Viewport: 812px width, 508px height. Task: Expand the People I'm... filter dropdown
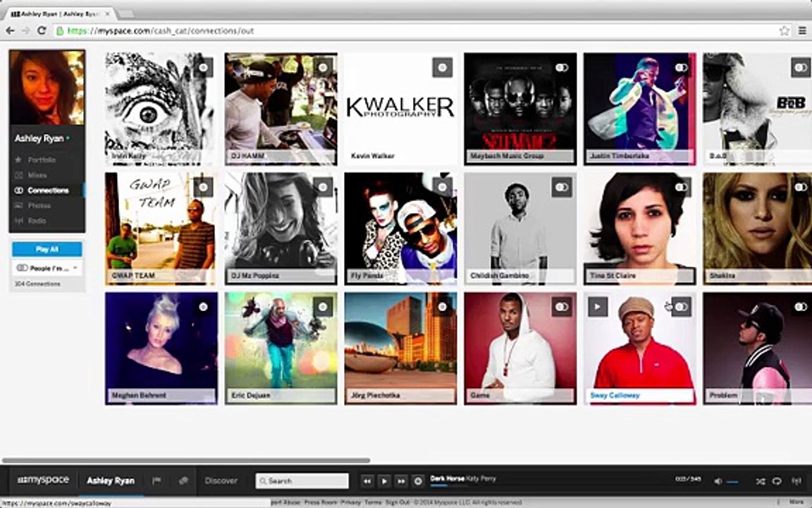click(x=47, y=268)
